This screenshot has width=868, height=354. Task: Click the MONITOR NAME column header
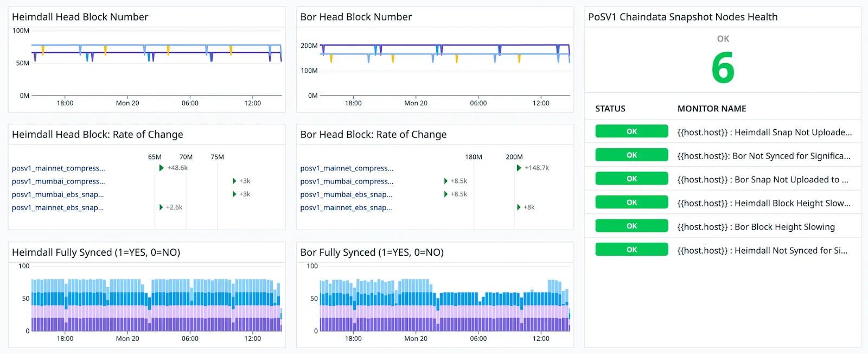[712, 109]
